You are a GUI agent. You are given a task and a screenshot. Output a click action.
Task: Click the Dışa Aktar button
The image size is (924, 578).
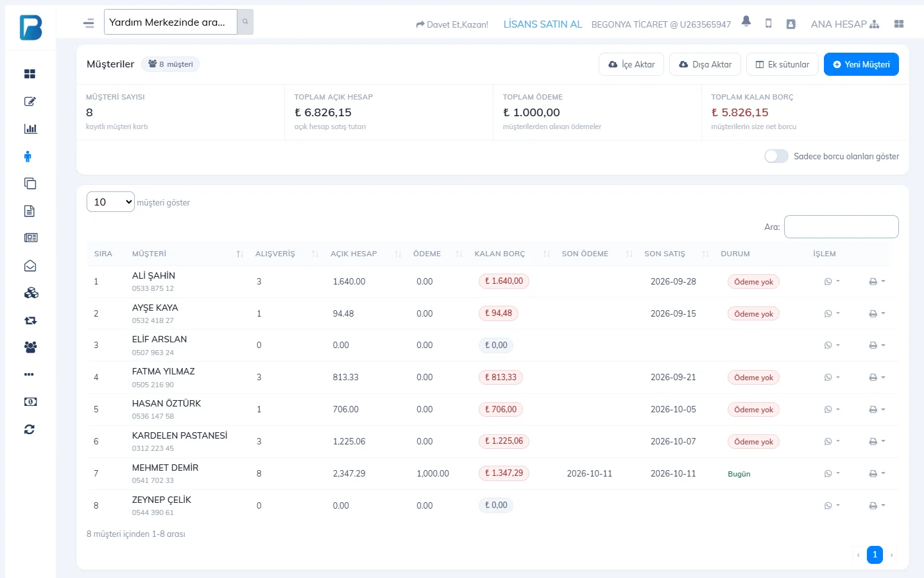click(x=705, y=64)
